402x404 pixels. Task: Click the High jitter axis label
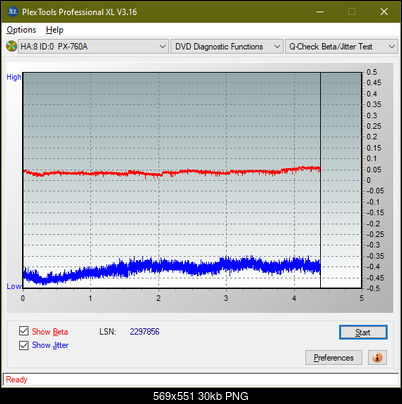[x=14, y=77]
